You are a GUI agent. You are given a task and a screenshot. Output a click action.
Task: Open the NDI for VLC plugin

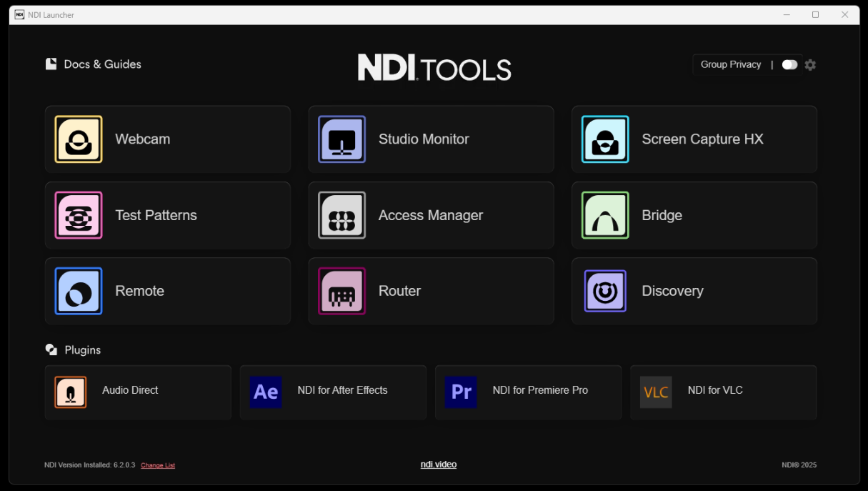[722, 392]
